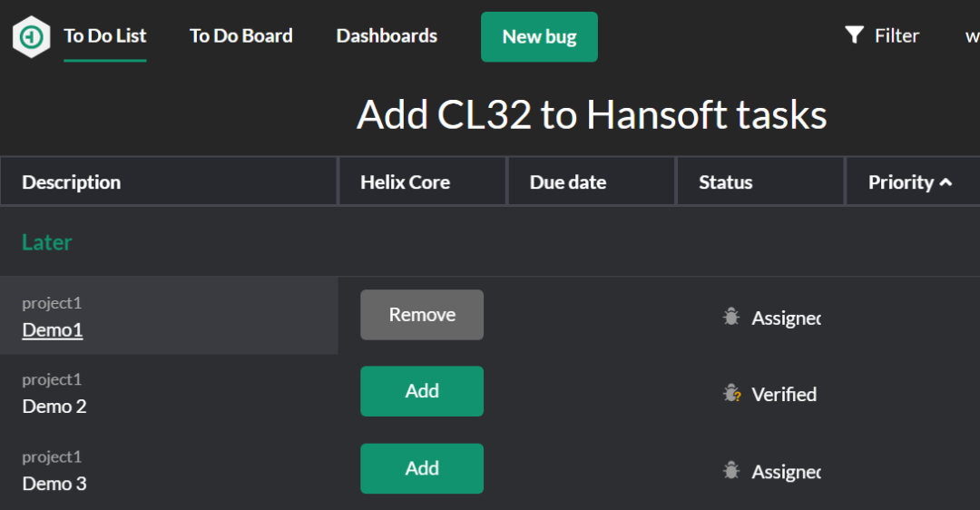Click bug icon in the Demo 3 status
The image size is (980, 510).
coord(731,471)
